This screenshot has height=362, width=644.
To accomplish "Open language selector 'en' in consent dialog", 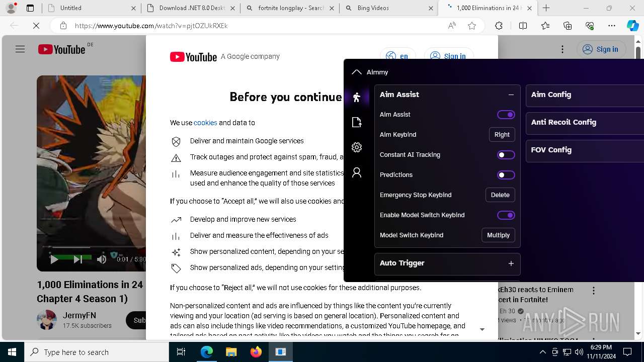I will (x=397, y=56).
